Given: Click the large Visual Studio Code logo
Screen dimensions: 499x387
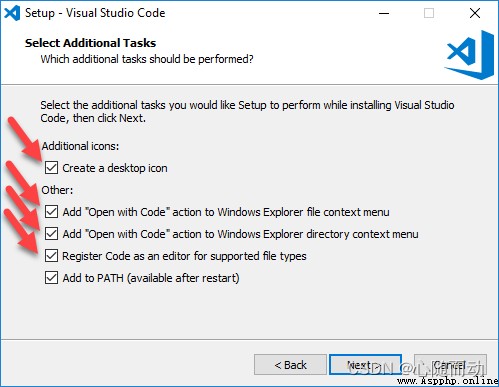Looking at the screenshot, I should 470,55.
